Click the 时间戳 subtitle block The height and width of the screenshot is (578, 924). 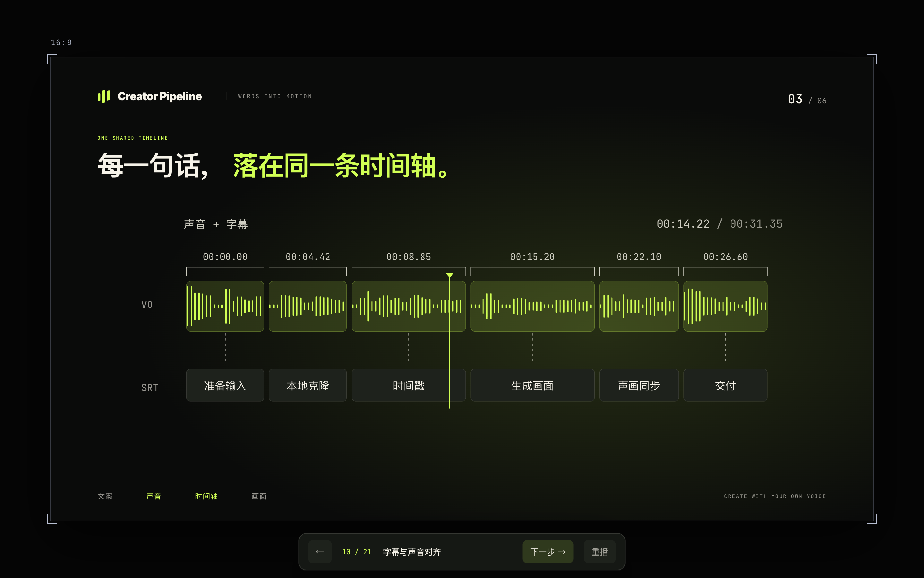click(408, 385)
